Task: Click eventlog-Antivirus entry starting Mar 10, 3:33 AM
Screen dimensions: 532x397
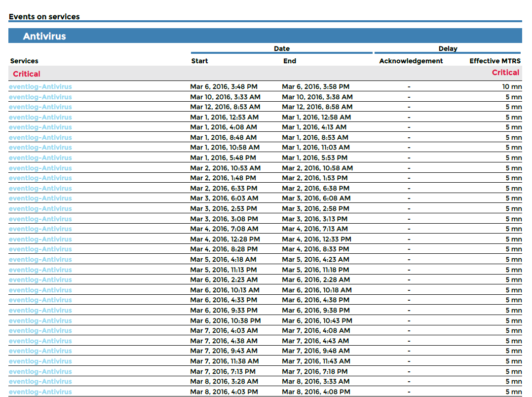Action: (40, 97)
